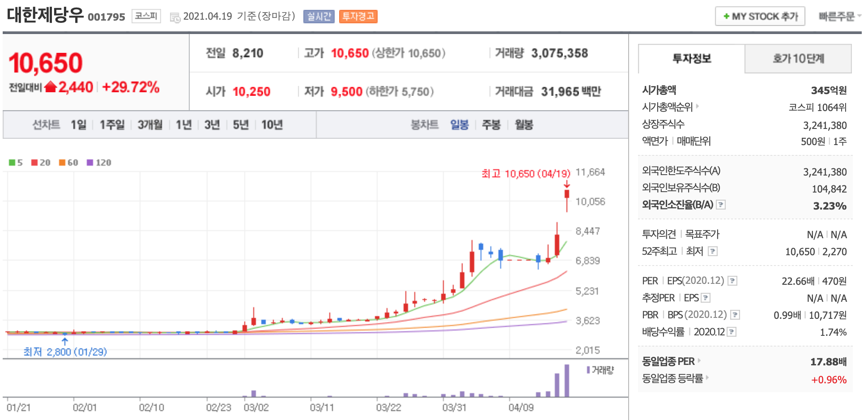Expand the 시가총액순위 arrow link
The image size is (868, 420).
(697, 107)
